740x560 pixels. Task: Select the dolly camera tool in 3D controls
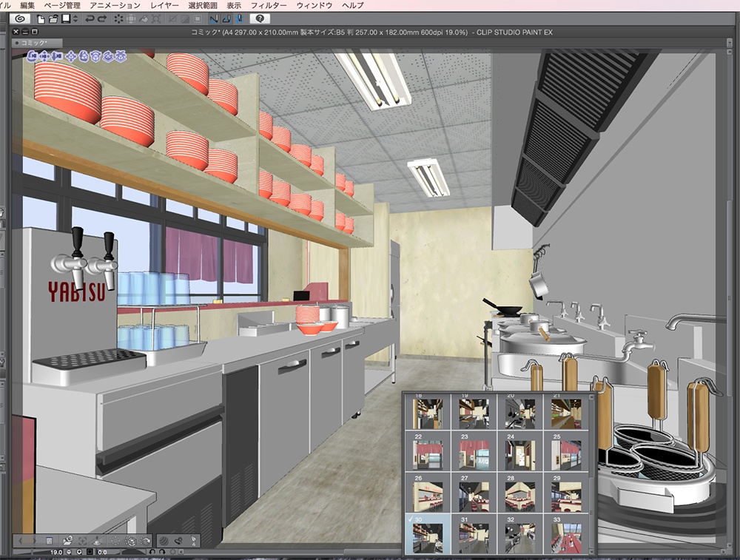pyautogui.click(x=56, y=55)
